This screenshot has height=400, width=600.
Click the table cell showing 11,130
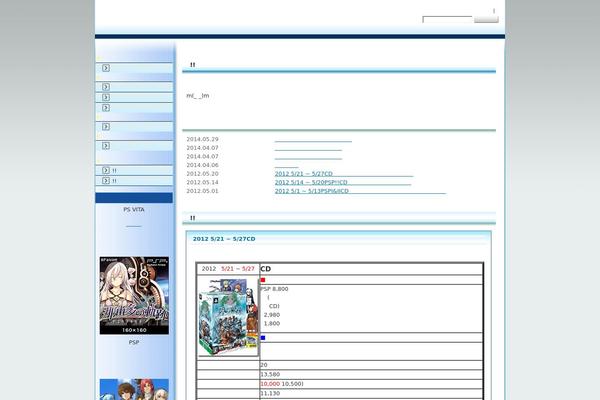click(x=371, y=393)
